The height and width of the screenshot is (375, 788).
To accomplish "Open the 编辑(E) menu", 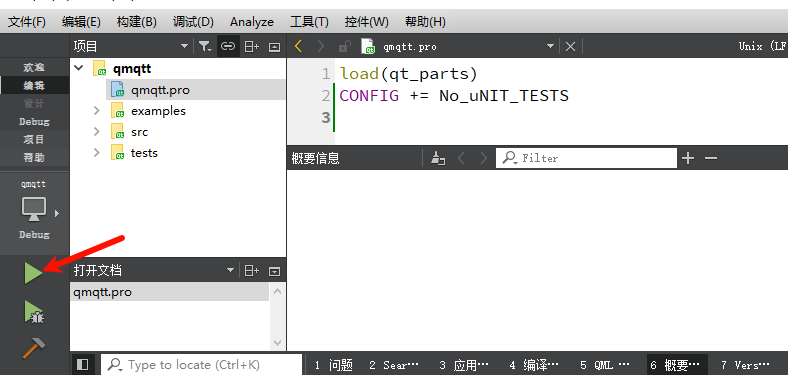I will tap(81, 22).
